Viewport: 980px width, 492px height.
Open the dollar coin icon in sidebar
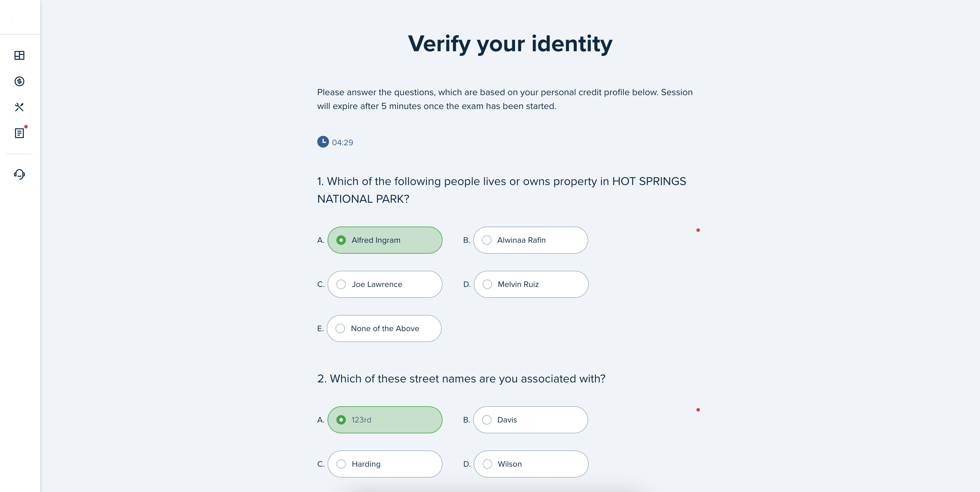19,81
